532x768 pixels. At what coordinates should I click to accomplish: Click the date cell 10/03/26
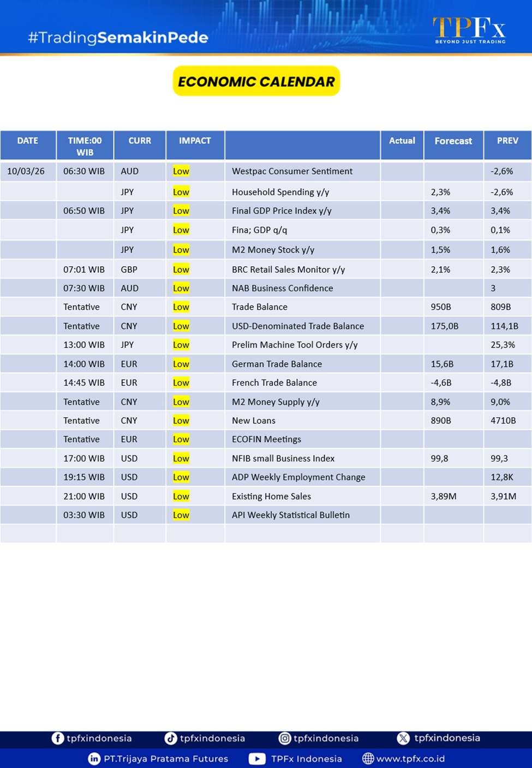point(26,171)
